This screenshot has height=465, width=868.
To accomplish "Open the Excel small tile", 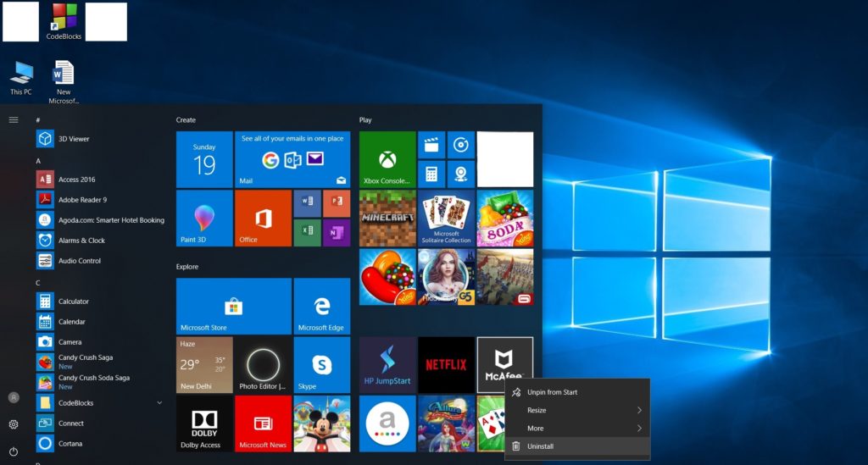I will pos(307,233).
